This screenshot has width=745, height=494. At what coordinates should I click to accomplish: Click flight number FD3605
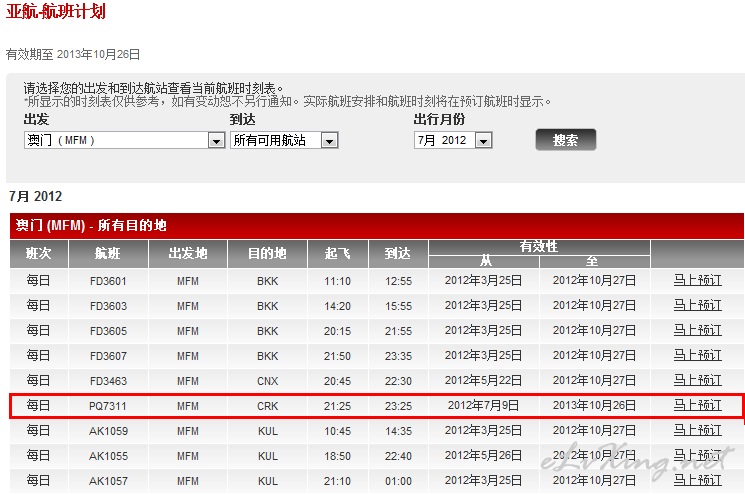pyautogui.click(x=108, y=331)
